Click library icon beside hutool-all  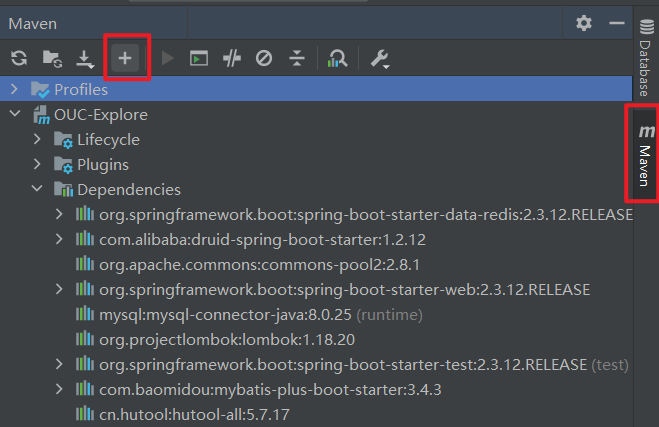click(85, 414)
